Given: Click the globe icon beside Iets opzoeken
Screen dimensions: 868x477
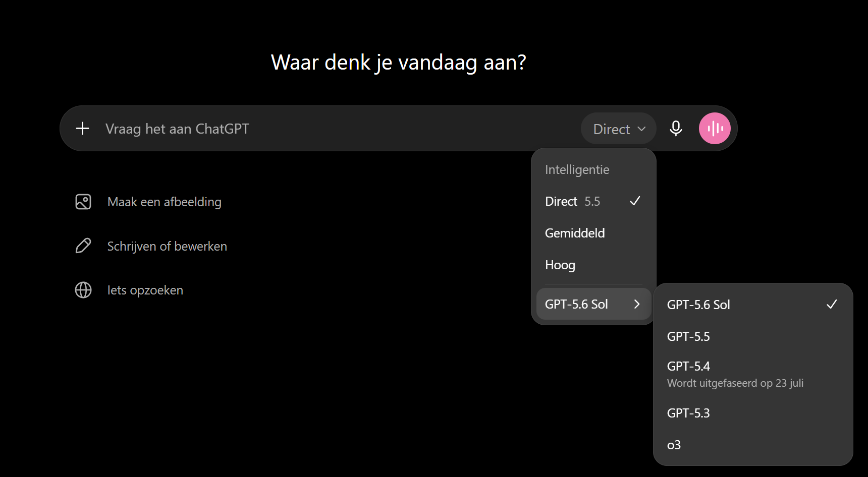Looking at the screenshot, I should (83, 290).
